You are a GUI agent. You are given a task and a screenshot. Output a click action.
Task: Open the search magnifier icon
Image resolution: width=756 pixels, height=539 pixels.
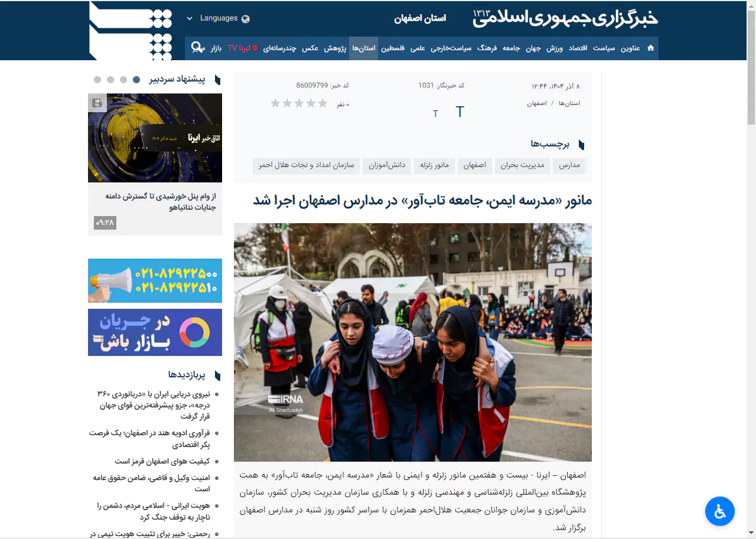tap(196, 47)
